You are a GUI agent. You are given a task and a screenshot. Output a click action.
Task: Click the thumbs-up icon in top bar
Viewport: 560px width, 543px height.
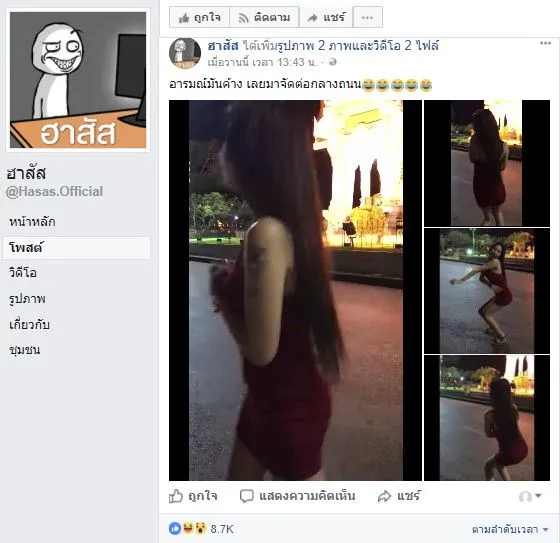[x=184, y=18]
